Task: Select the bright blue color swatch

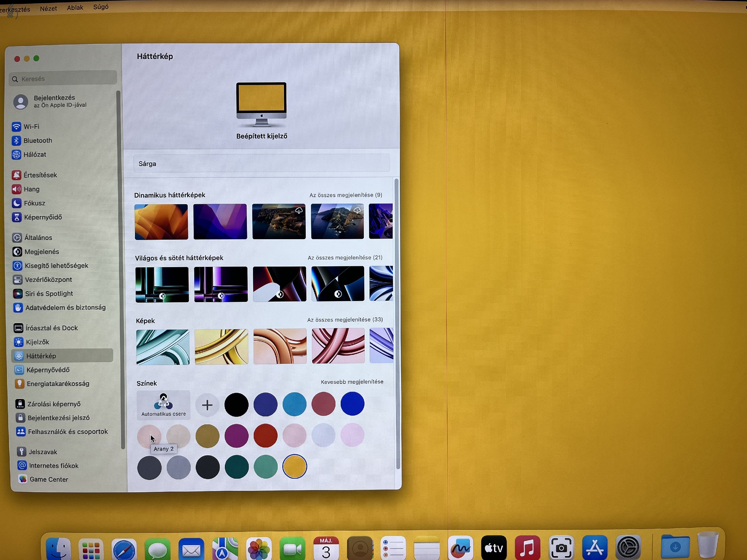Action: click(352, 403)
